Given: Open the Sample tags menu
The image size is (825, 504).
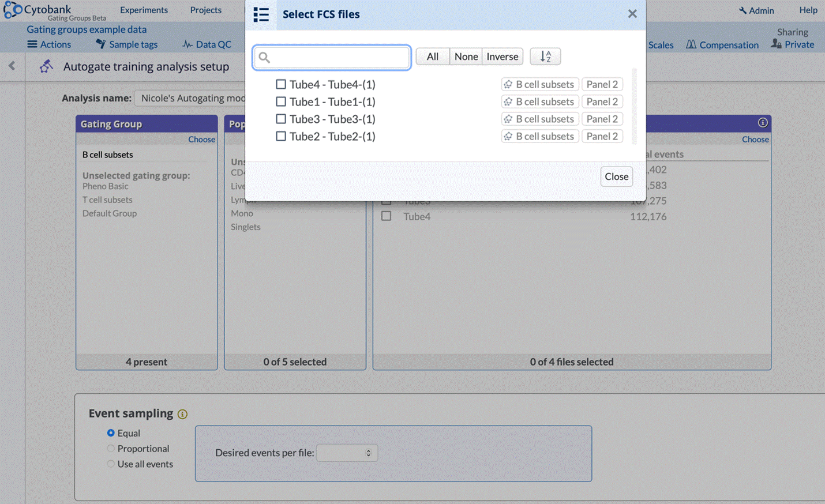Looking at the screenshot, I should 127,44.
